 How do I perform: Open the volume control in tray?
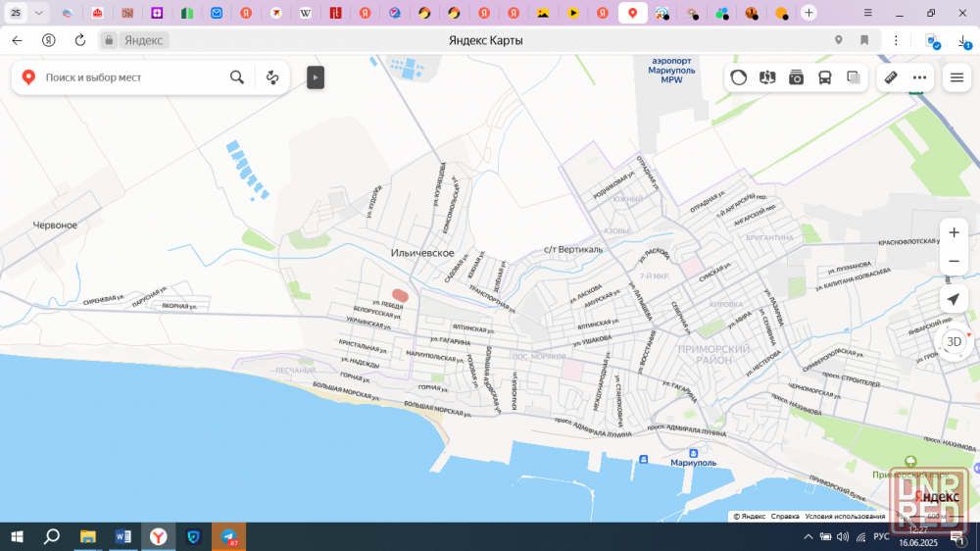point(843,536)
